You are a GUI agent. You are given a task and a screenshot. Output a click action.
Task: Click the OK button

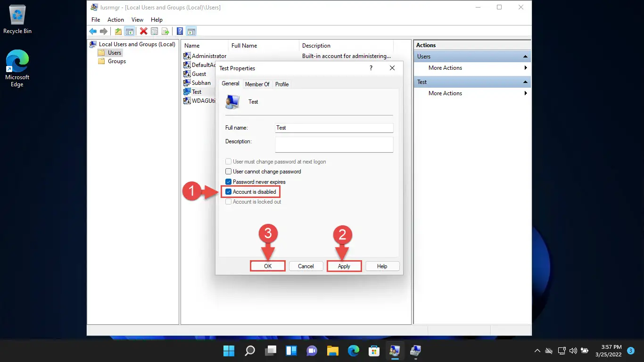click(x=268, y=266)
